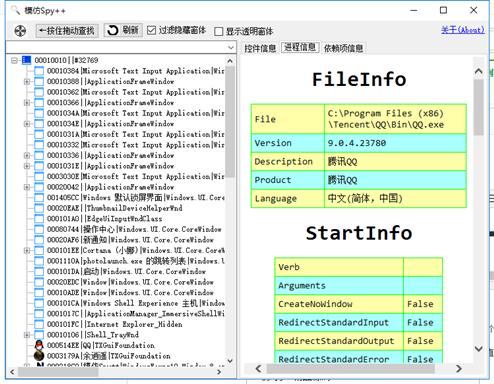Click the crosshair window finder icon
The width and height of the screenshot is (494, 384).
20,31
